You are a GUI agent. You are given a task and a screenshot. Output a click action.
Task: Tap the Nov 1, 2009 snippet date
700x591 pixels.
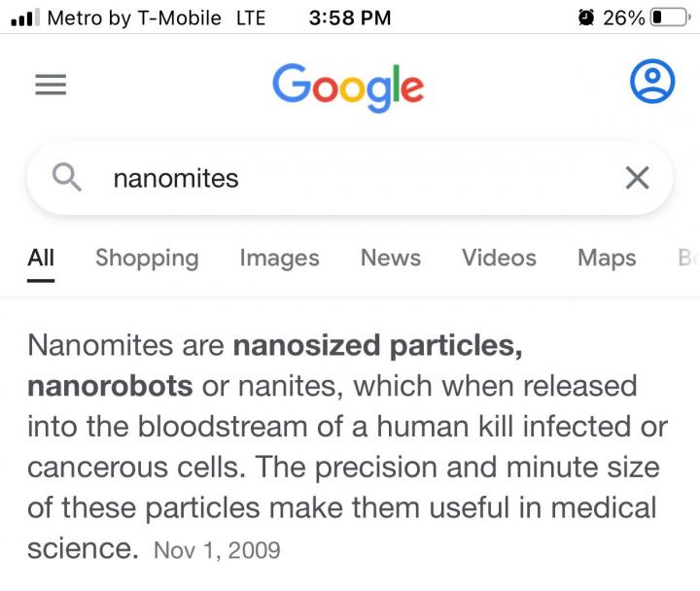(x=217, y=550)
